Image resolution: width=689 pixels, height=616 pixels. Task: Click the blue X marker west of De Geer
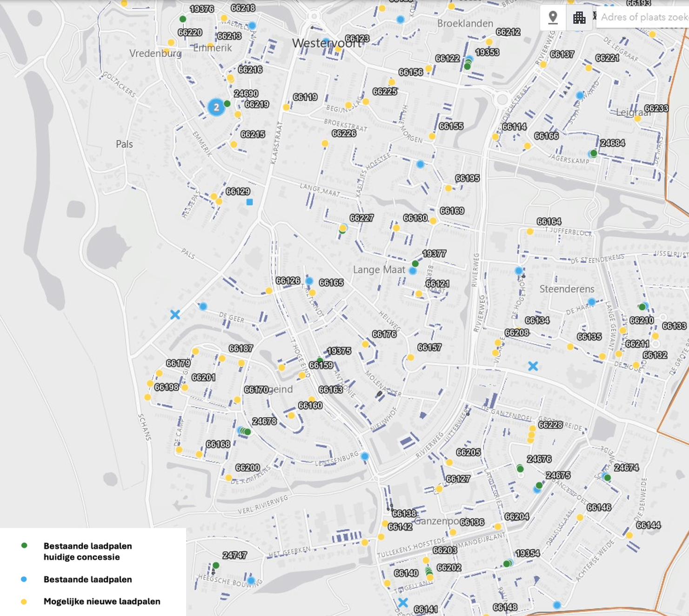coord(175,315)
